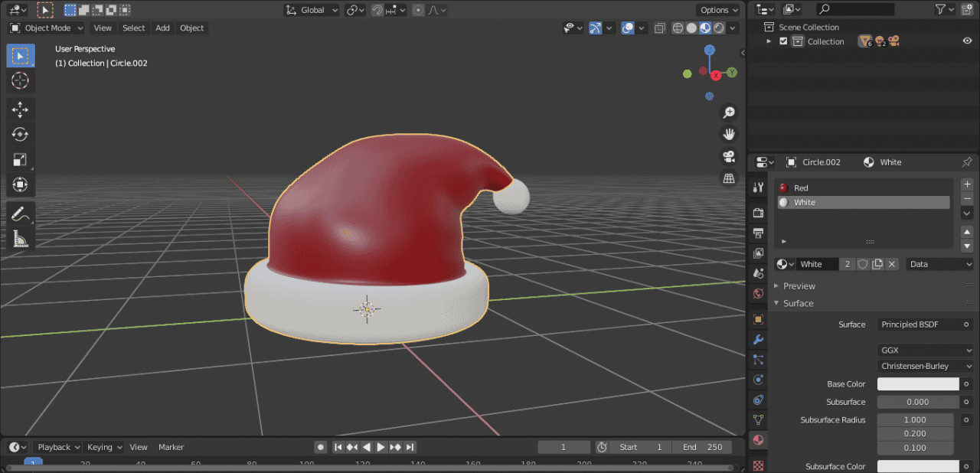Switch to the World properties tab
The image size is (980, 473).
tap(758, 293)
